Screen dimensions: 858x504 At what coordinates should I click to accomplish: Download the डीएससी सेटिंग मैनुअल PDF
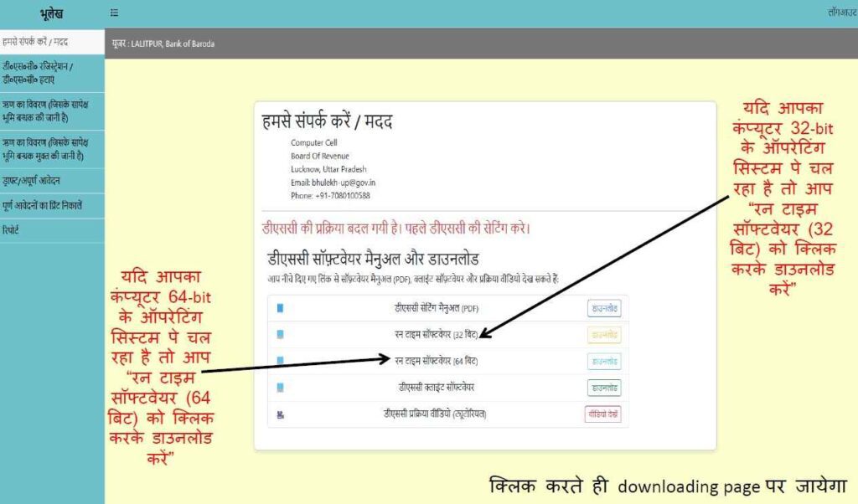click(603, 308)
